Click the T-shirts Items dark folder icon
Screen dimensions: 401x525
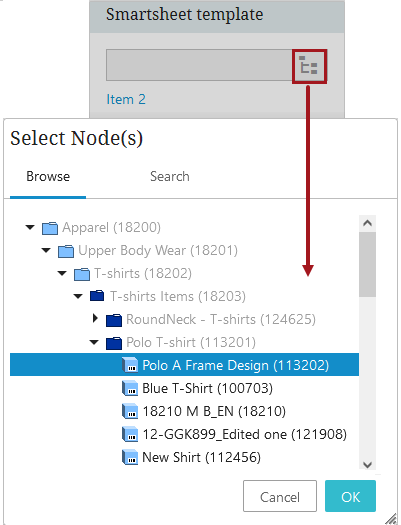pos(97,296)
